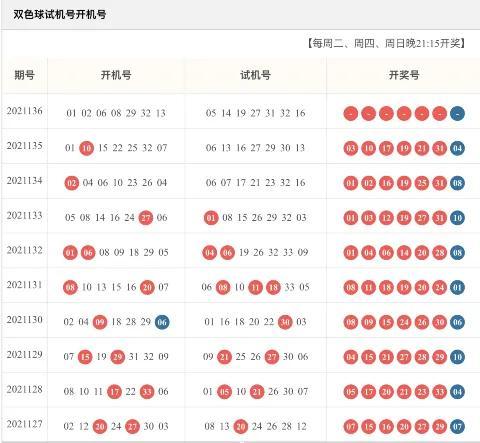The height and width of the screenshot is (443, 480).
Task: Click blue ball 04 in row 2021135 开奖号
Action: coord(457,148)
